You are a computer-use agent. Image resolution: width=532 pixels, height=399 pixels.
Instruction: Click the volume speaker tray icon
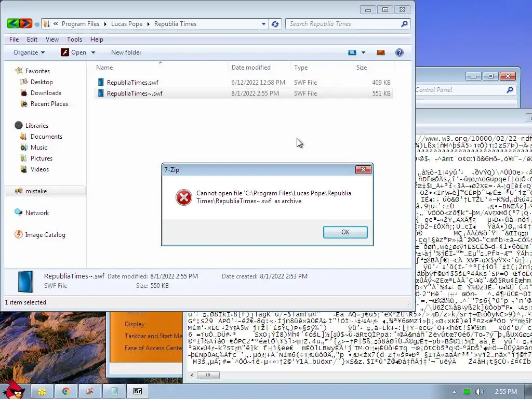click(479, 392)
